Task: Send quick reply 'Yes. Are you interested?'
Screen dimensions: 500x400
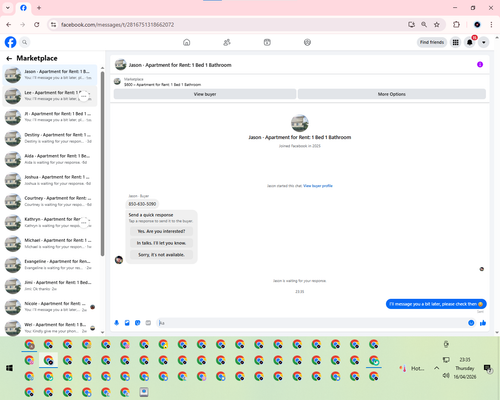Action: pos(161,231)
